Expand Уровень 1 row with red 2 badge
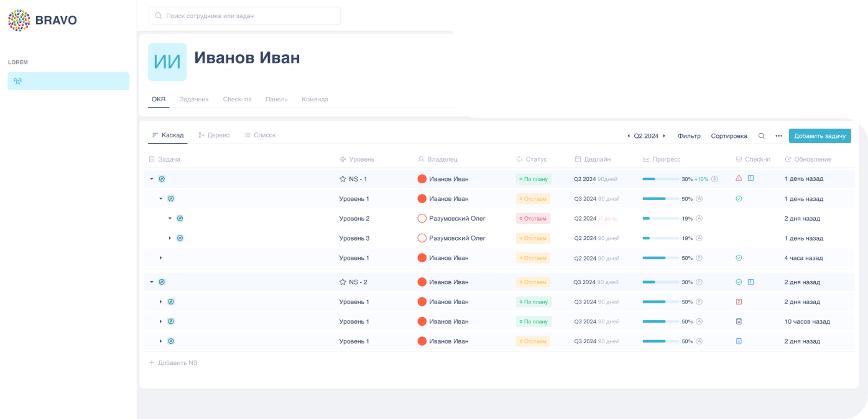Viewport: 868px width, 419px height. tap(160, 302)
